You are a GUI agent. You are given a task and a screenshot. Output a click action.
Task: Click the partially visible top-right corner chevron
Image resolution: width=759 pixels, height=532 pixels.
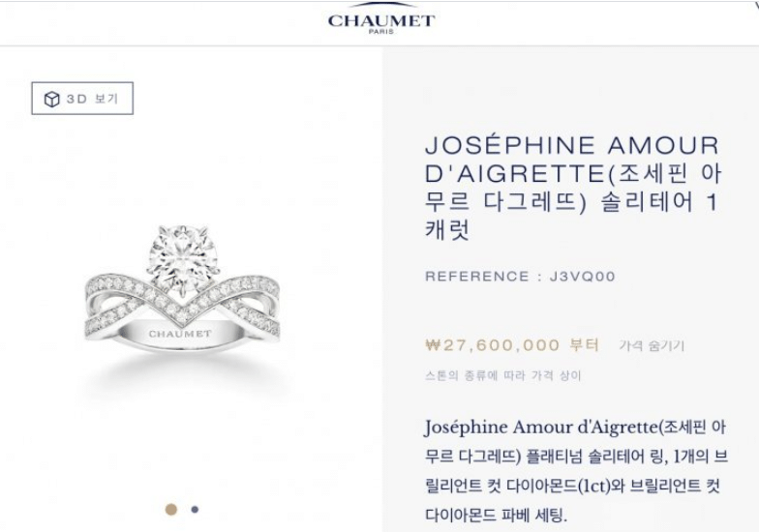pyautogui.click(x=754, y=4)
